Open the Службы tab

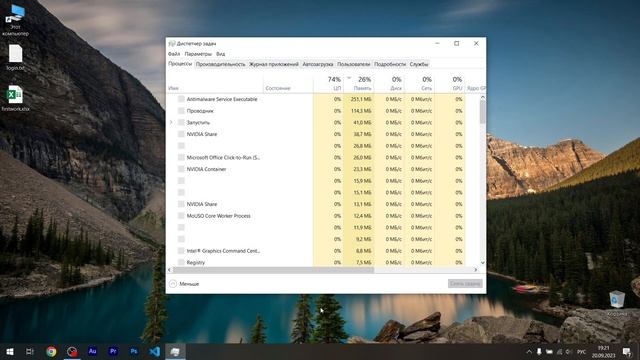[x=419, y=64]
